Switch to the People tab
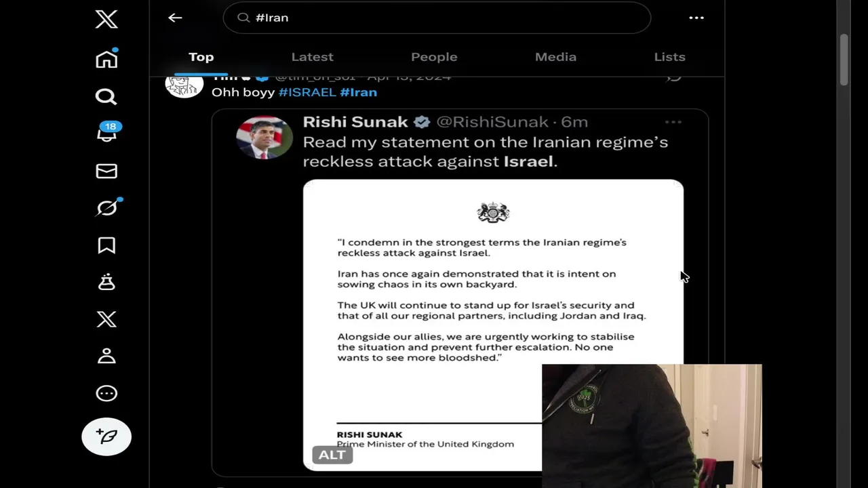The image size is (868, 488). click(434, 57)
